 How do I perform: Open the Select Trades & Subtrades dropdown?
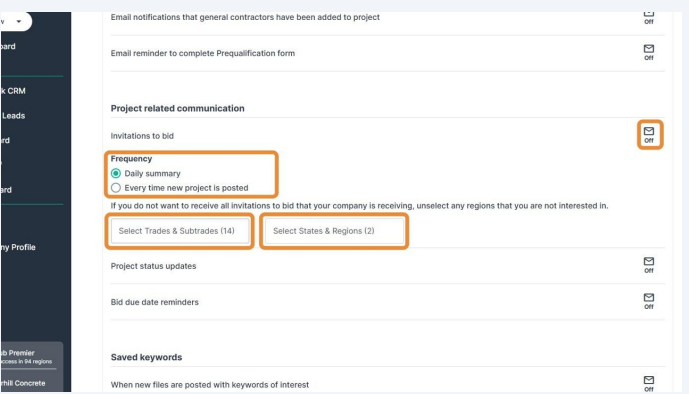tap(180, 231)
